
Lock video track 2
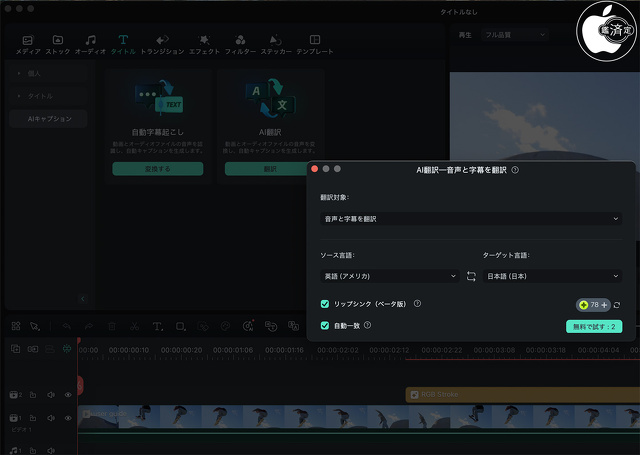click(33, 395)
